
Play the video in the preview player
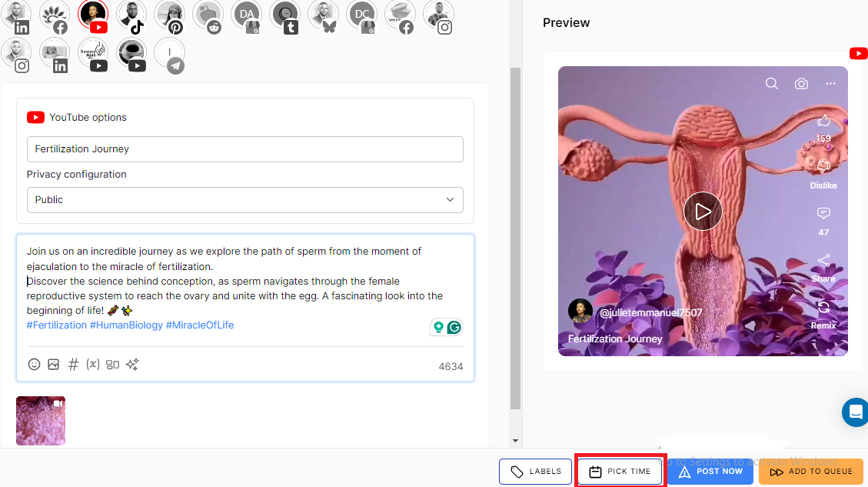tap(703, 211)
